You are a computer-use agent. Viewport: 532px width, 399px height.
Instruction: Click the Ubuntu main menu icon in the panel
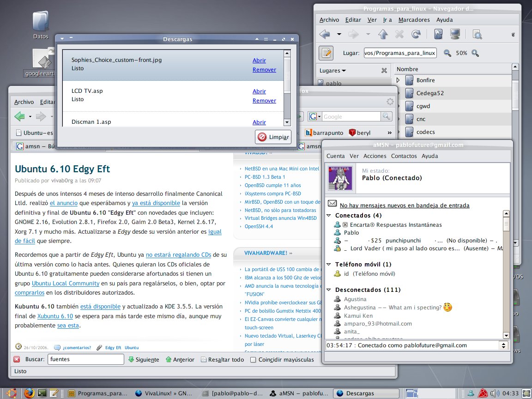[11, 393]
